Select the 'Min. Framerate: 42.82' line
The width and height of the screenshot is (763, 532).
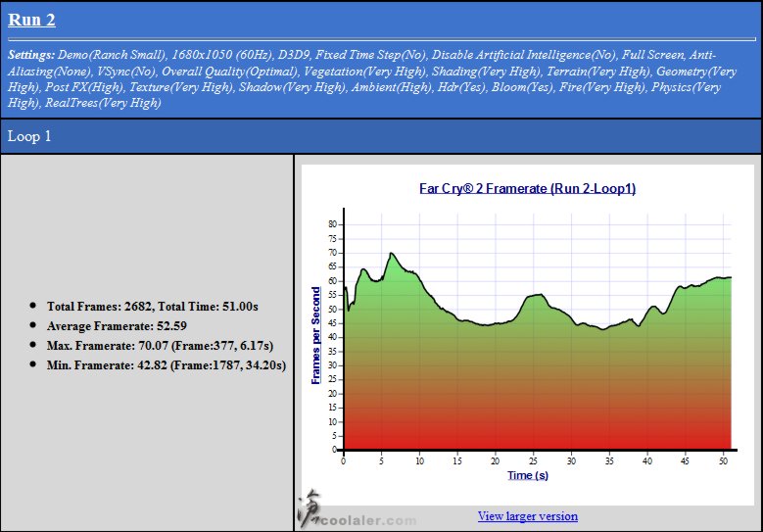[167, 365]
